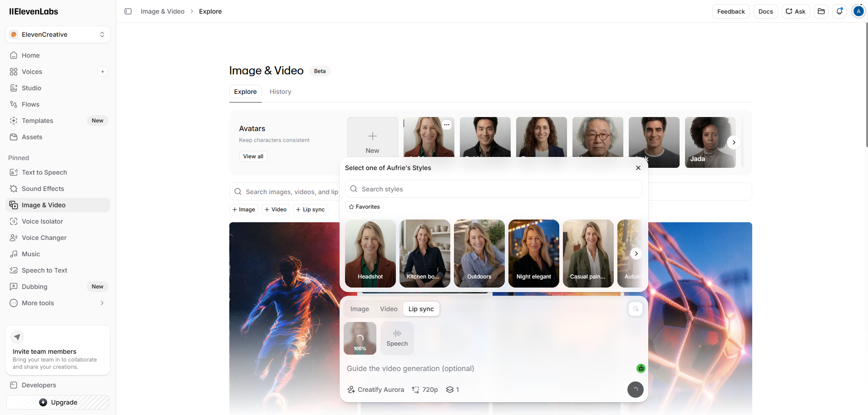Select Video mode tab
The image size is (868, 415).
[x=389, y=309]
